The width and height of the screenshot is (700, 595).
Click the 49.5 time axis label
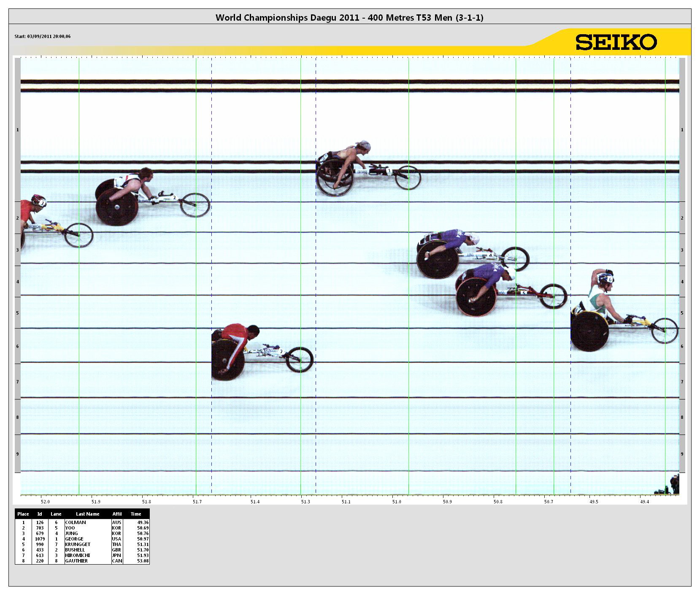pyautogui.click(x=594, y=502)
